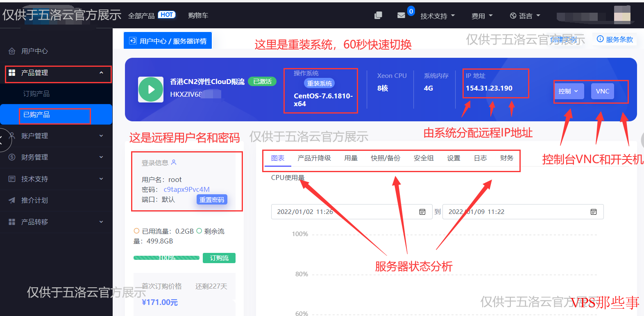Switch to the 日志 tab
This screenshot has width=644, height=316.
click(480, 158)
